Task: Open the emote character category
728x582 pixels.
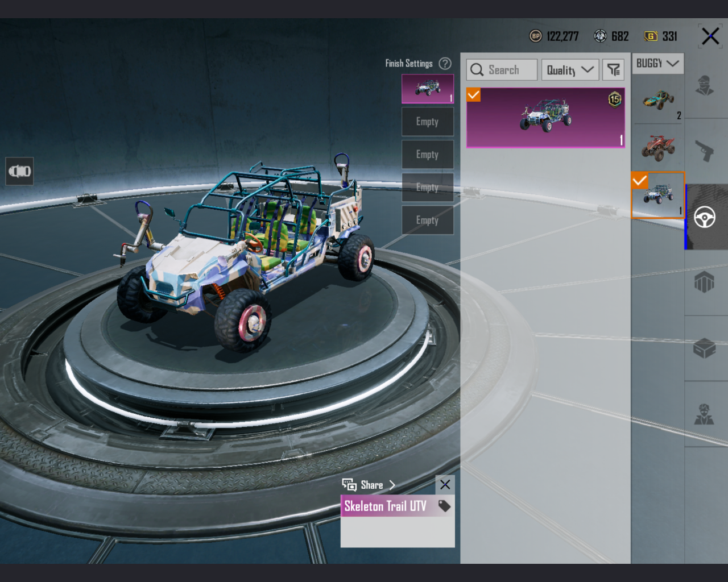Action: point(705,414)
